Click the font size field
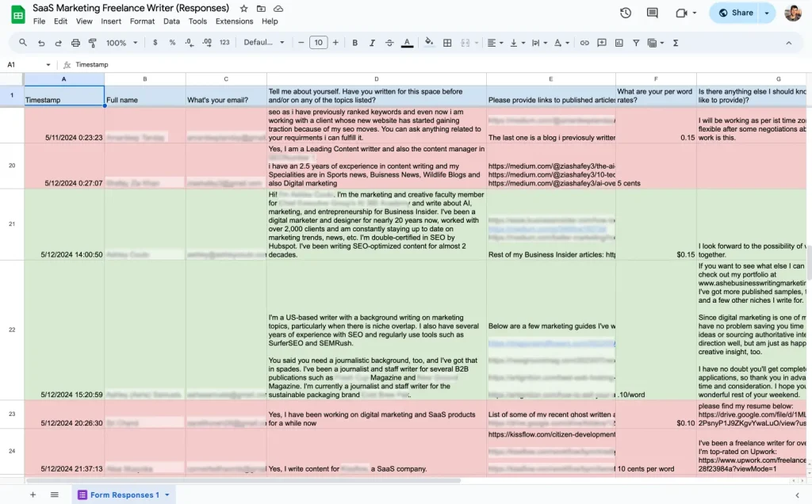 (319, 43)
